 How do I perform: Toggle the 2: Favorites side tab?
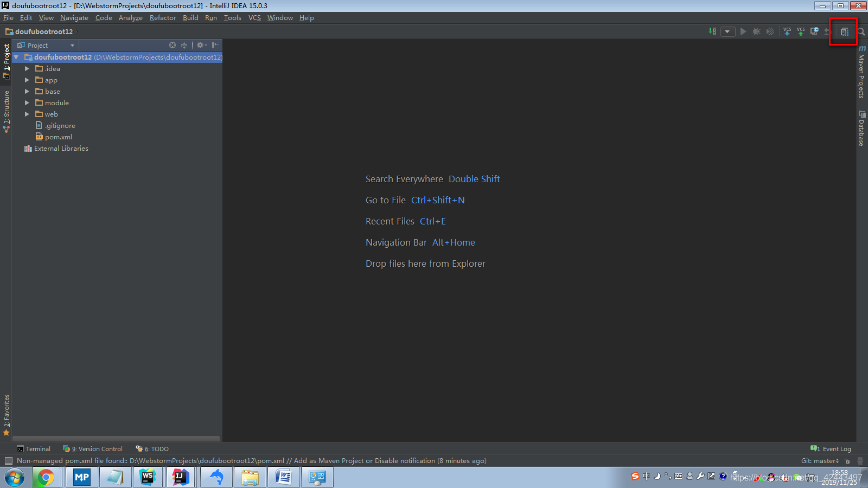pos(6,415)
